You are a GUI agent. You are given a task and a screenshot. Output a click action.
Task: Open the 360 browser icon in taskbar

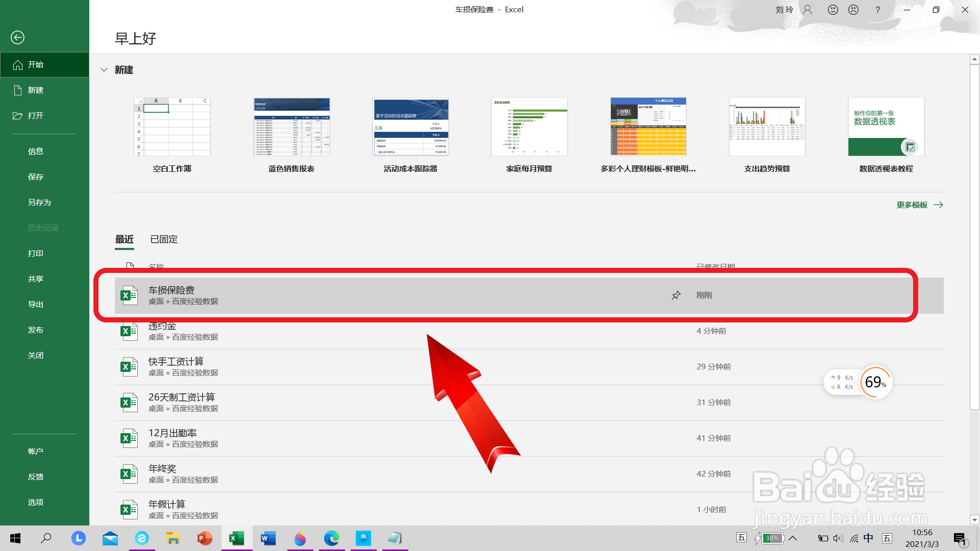(x=142, y=538)
